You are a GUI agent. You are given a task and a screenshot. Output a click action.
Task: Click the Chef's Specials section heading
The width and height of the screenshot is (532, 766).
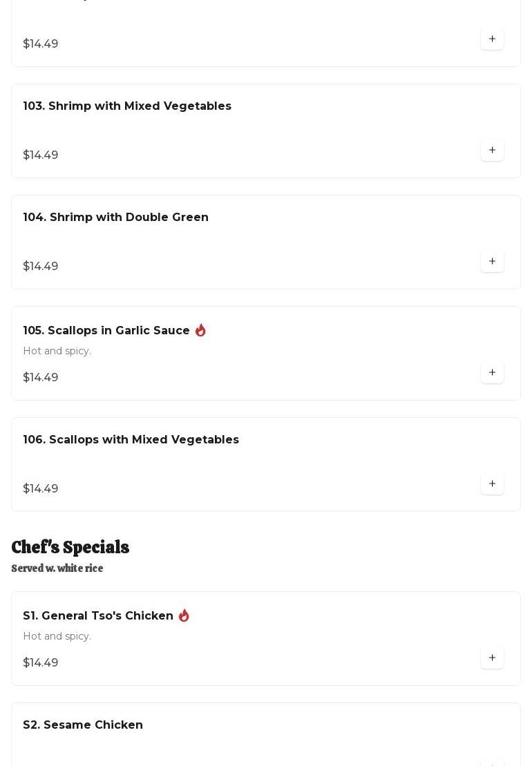pos(70,547)
